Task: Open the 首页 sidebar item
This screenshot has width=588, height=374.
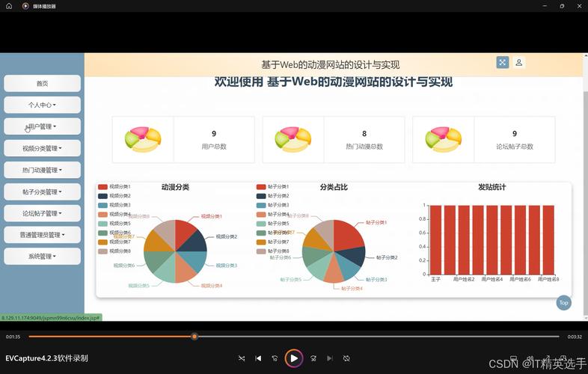Action: [42, 83]
